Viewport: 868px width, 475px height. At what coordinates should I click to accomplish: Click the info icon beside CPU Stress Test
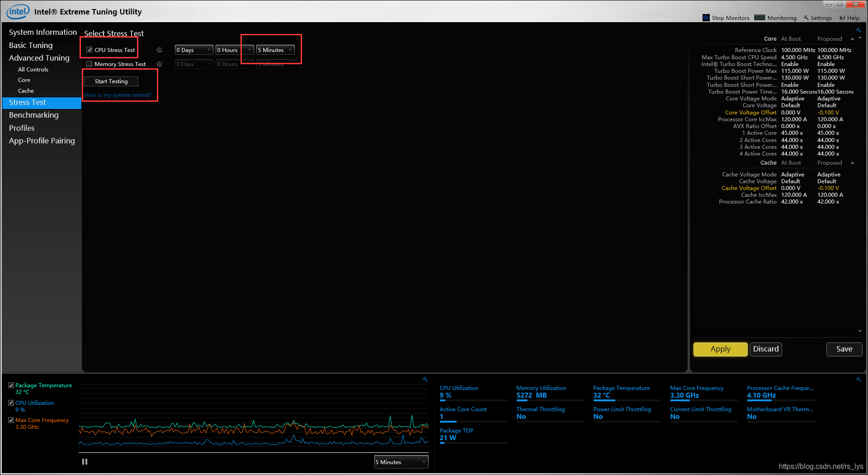click(x=159, y=50)
